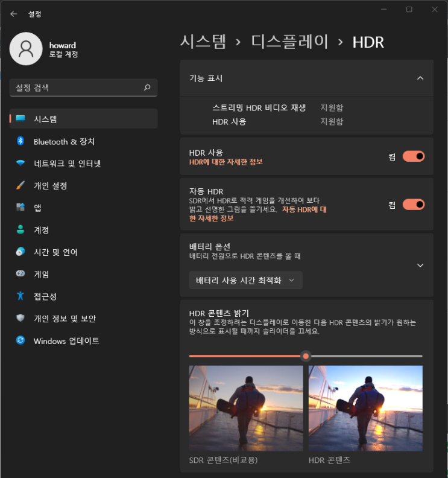Click the 설정 검색 input field
448x478 pixels.
pos(83,88)
